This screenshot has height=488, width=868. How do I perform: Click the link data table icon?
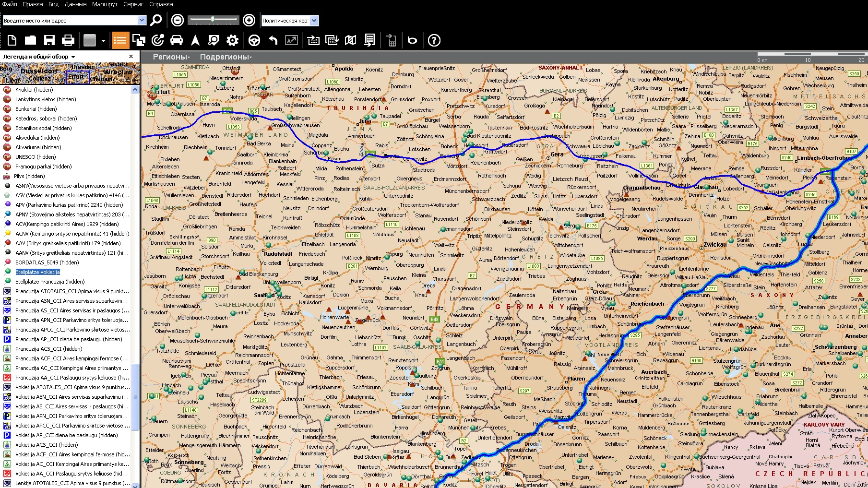(332, 40)
